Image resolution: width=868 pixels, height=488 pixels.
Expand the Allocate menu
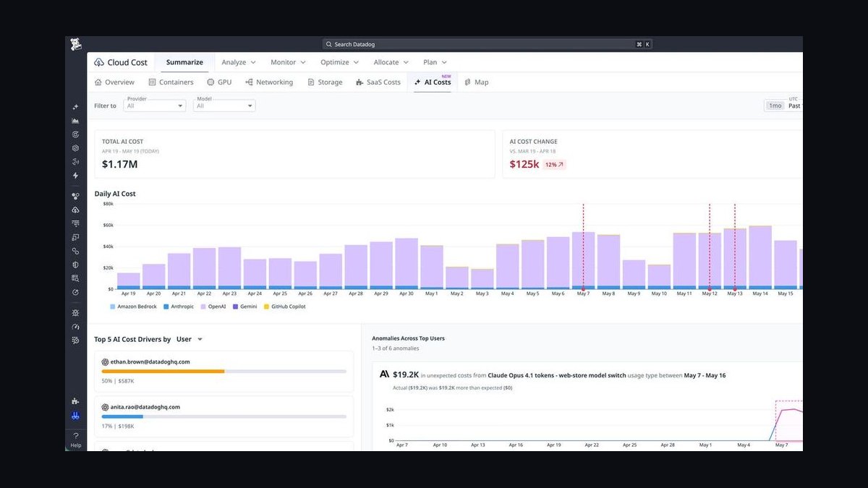[x=391, y=62]
